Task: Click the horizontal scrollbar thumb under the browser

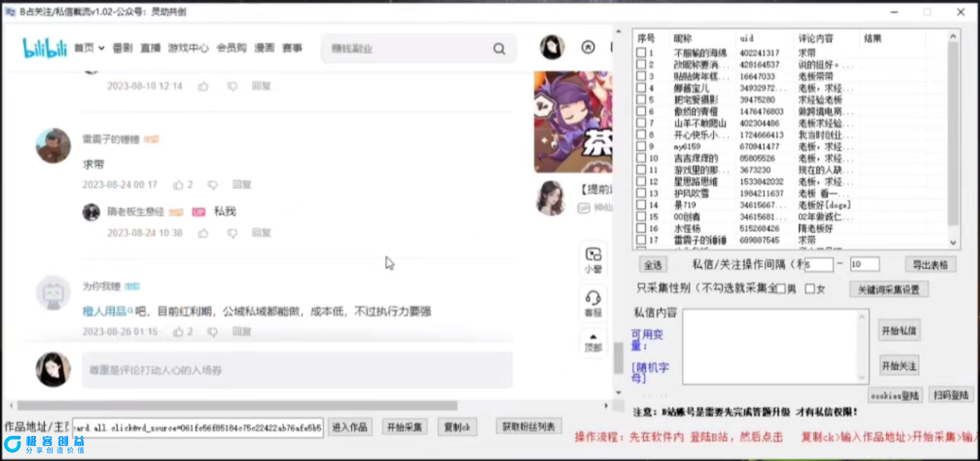Action: pyautogui.click(x=237, y=406)
